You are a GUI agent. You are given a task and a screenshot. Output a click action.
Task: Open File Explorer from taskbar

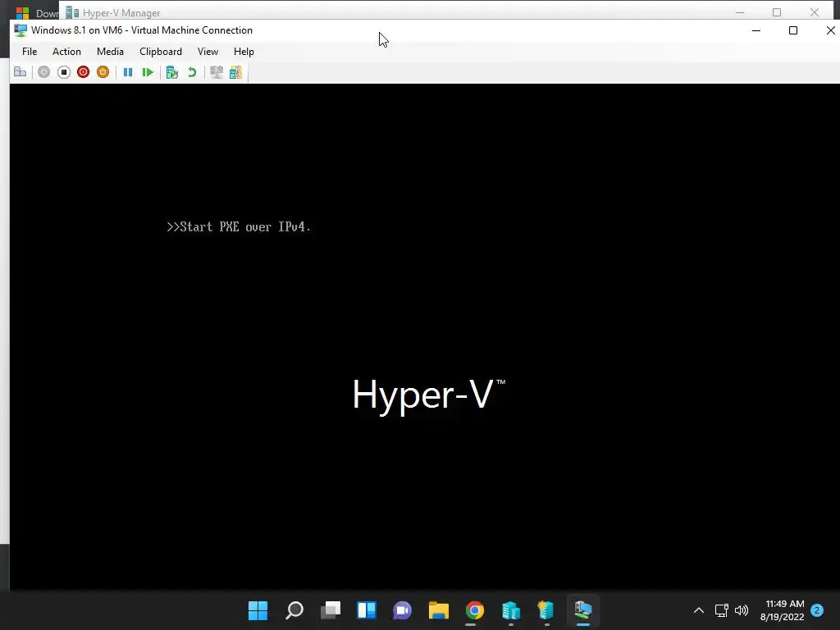(438, 610)
